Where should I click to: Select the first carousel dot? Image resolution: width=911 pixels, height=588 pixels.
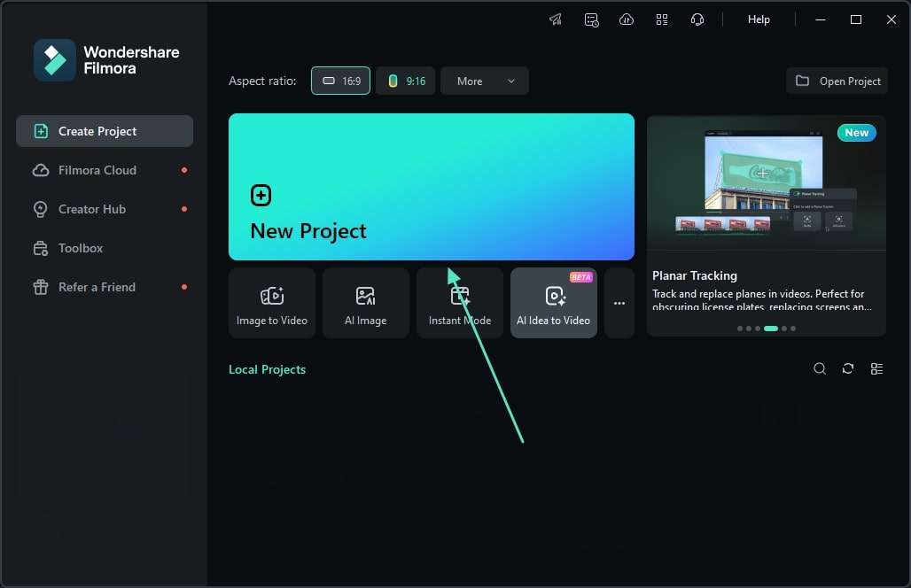pyautogui.click(x=740, y=329)
